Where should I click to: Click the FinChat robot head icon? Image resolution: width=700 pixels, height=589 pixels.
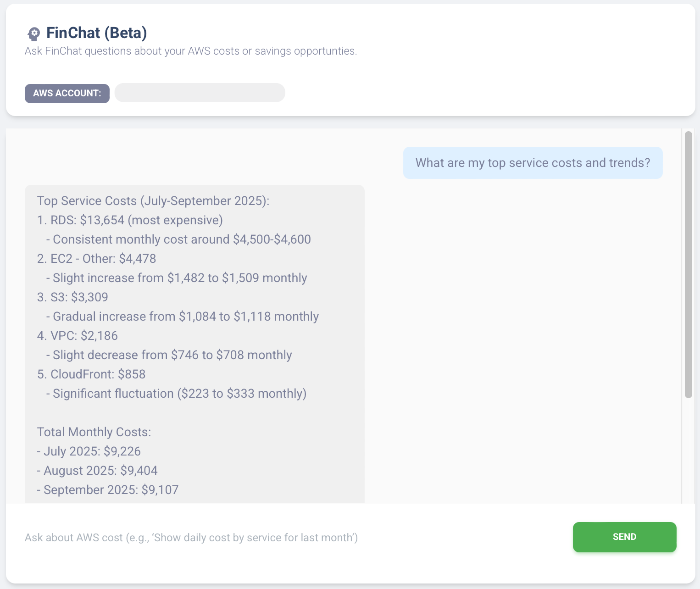point(33,33)
